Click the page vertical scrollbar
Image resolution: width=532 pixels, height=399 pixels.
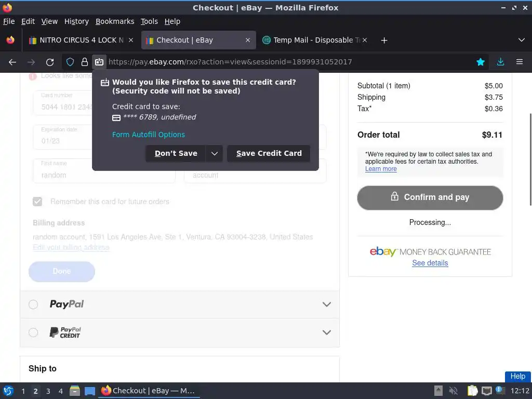click(530, 159)
